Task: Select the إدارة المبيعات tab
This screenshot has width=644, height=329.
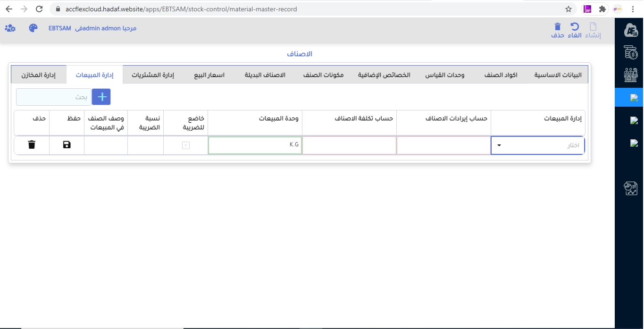Action: (x=95, y=75)
